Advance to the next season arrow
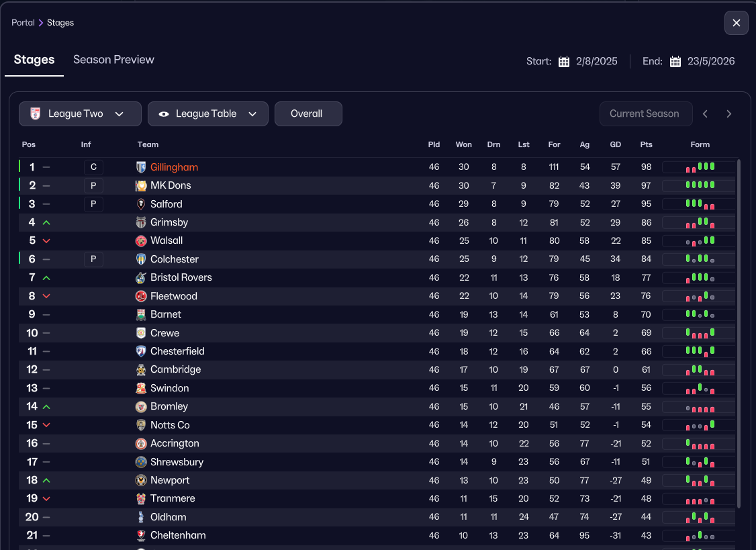 [x=728, y=114]
